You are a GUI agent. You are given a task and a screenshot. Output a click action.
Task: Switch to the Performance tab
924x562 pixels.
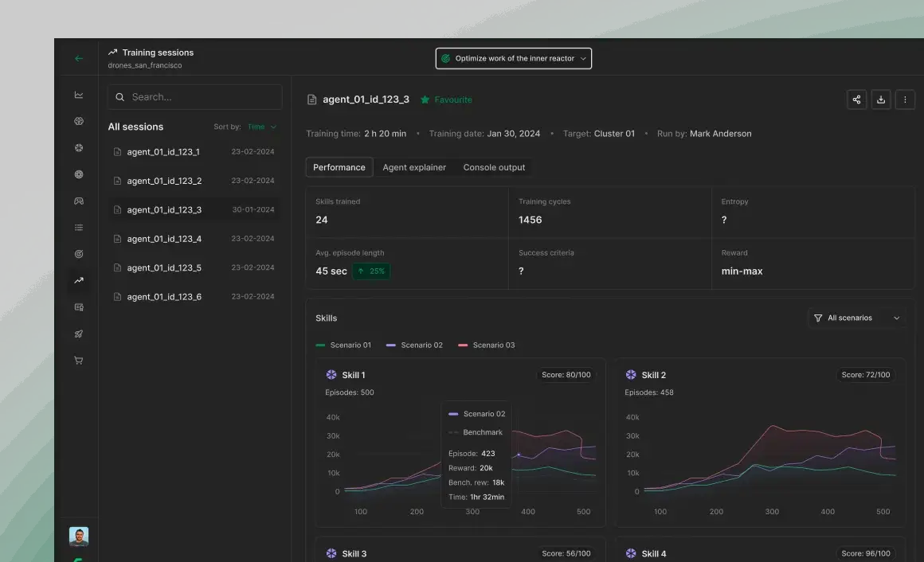point(339,167)
